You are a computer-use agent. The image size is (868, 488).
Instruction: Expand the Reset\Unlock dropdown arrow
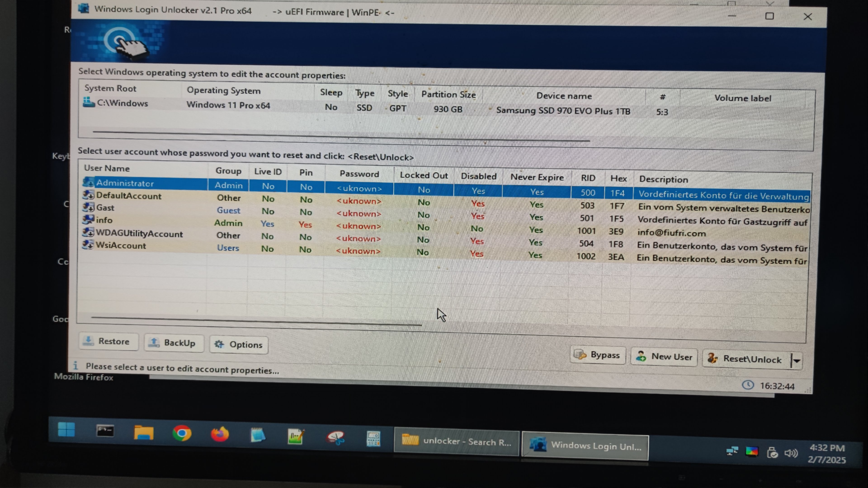click(797, 361)
